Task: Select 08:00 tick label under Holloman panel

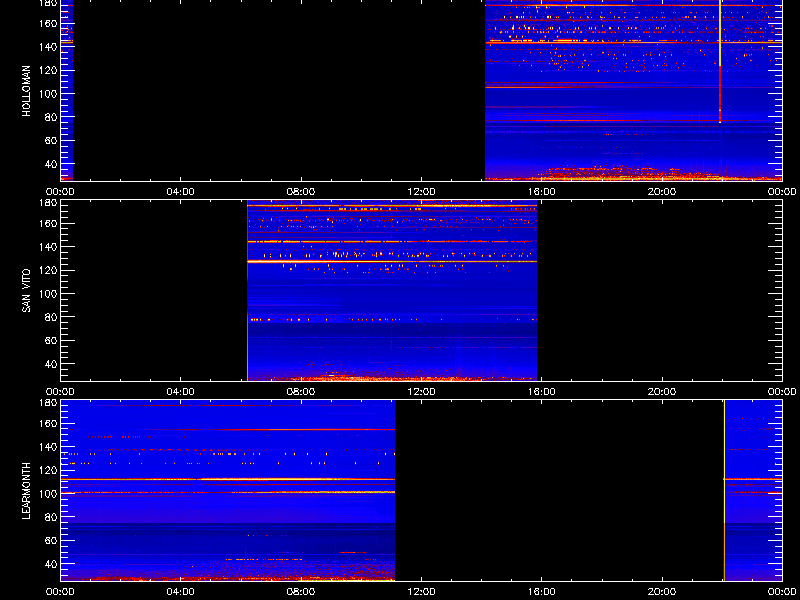Action: click(301, 192)
